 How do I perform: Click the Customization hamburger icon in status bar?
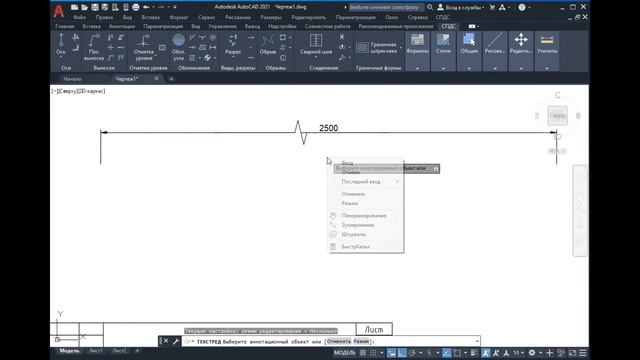point(583,353)
